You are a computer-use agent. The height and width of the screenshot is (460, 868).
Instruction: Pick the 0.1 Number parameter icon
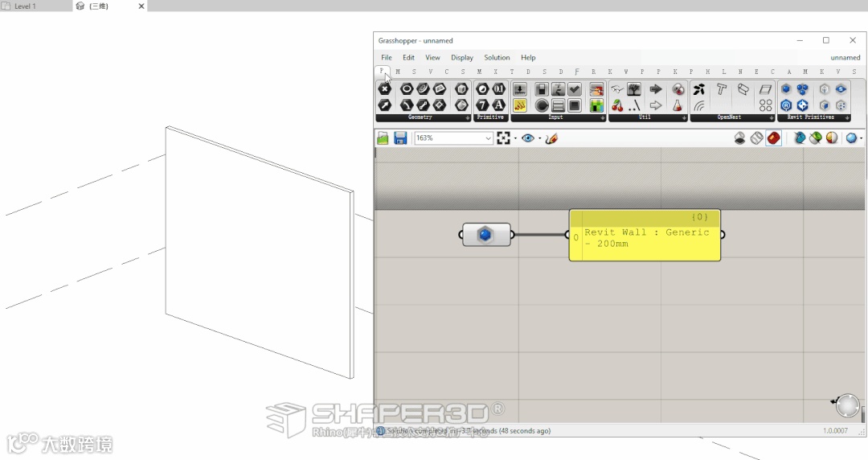pyautogui.click(x=499, y=88)
